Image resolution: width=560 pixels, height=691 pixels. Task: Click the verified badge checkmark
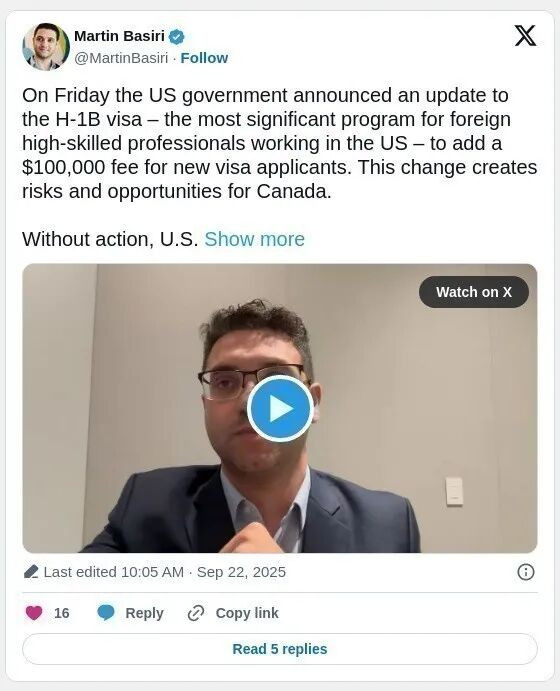(177, 37)
